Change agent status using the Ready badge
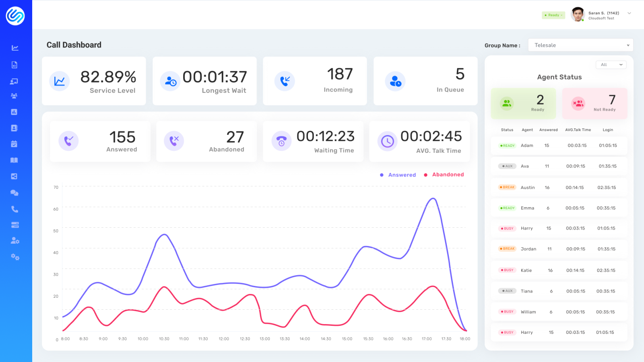This screenshot has width=644, height=362. pos(553,15)
